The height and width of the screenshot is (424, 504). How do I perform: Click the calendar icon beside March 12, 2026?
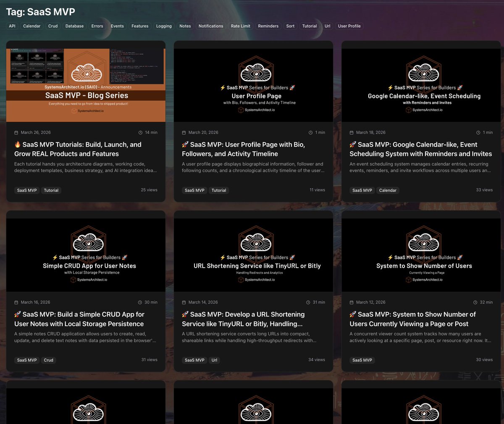[352, 302]
